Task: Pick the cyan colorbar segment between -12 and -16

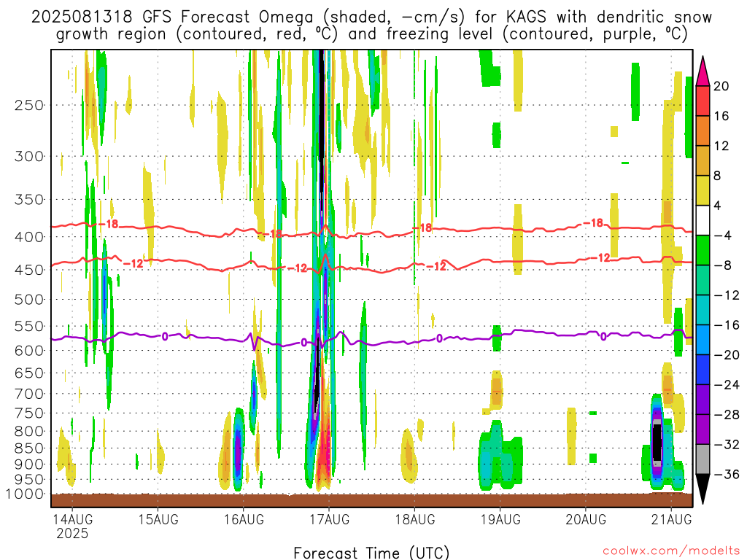Action: coord(703,310)
